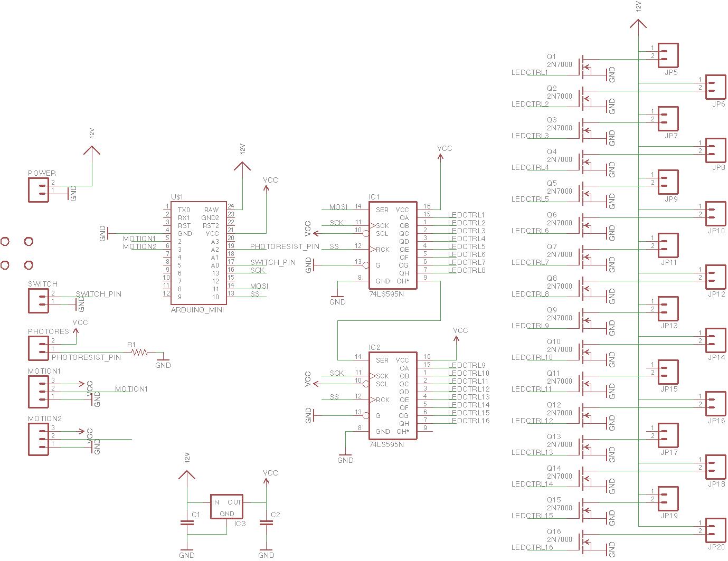The height and width of the screenshot is (561, 728).
Task: Select the Arduino Mini U$1 component body
Action: coord(198,252)
